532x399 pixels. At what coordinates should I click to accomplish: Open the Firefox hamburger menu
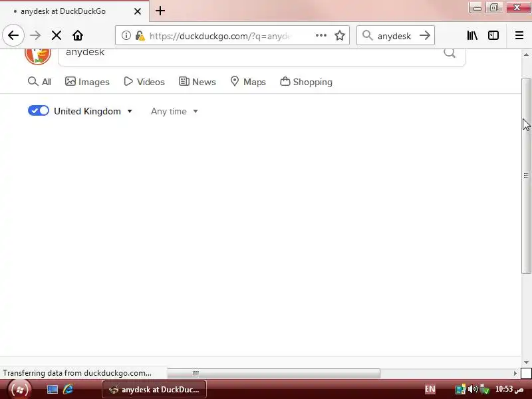click(x=519, y=35)
